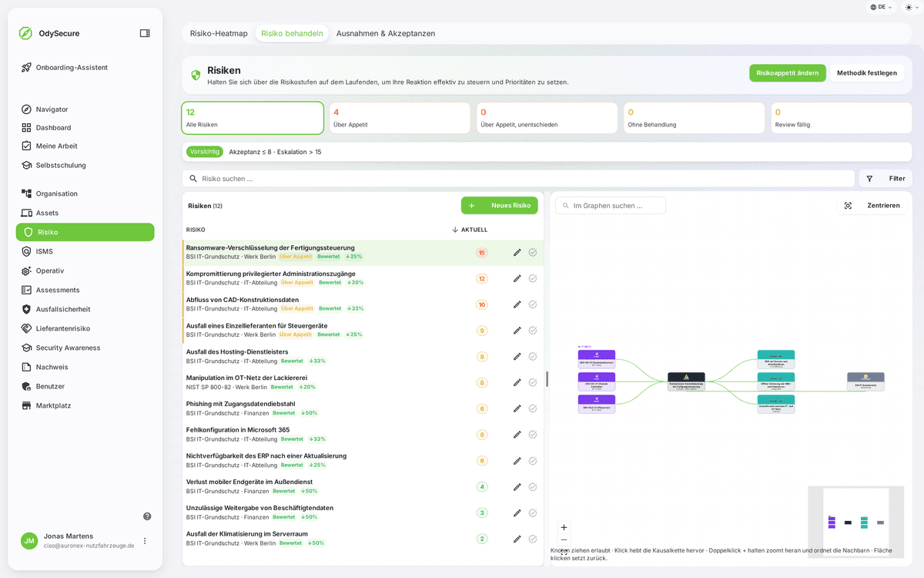
Task: Click the JM user avatar
Action: tap(29, 541)
